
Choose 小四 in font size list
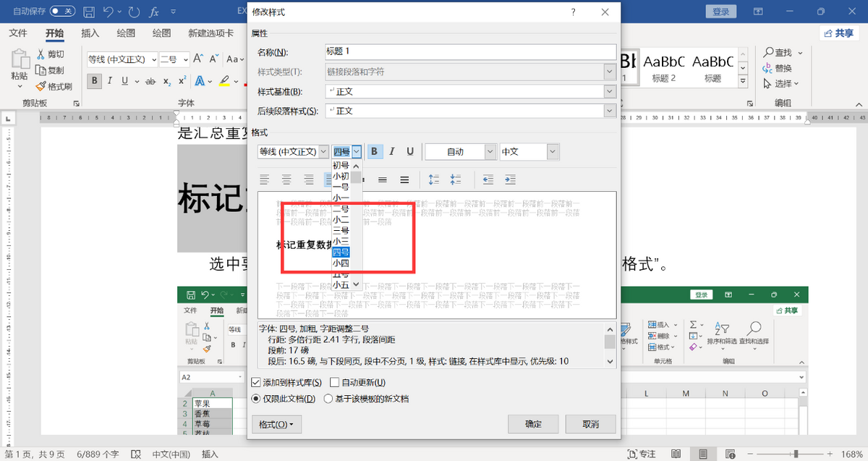coord(341,263)
